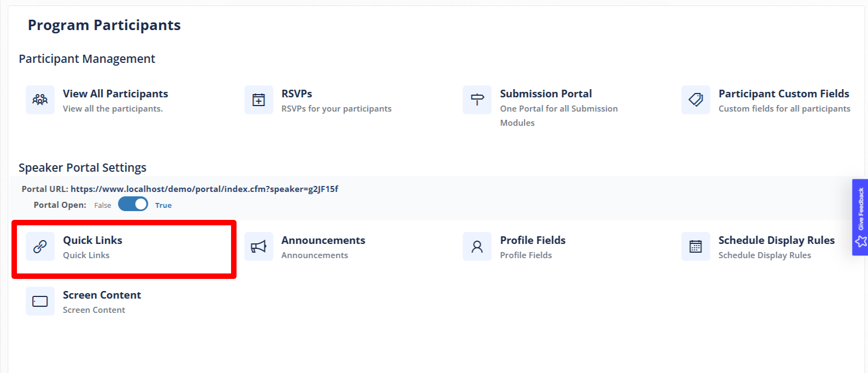Select the False label for Portal Open
868x373 pixels.
click(x=103, y=206)
